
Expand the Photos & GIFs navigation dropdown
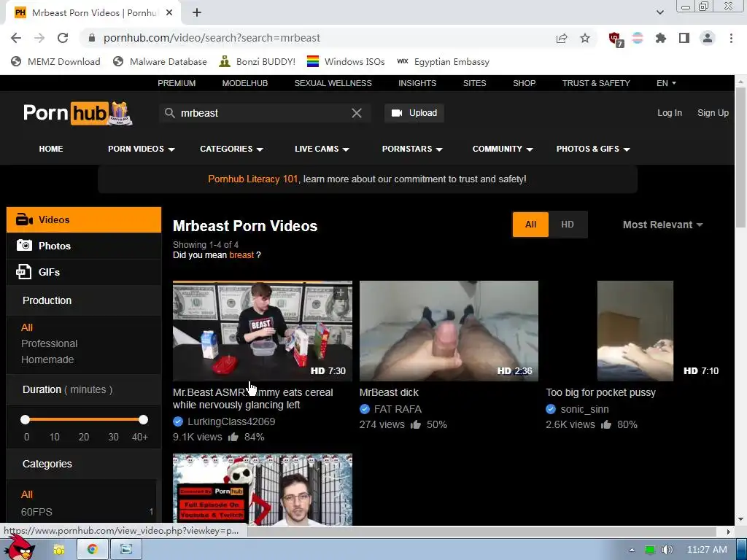tap(593, 149)
